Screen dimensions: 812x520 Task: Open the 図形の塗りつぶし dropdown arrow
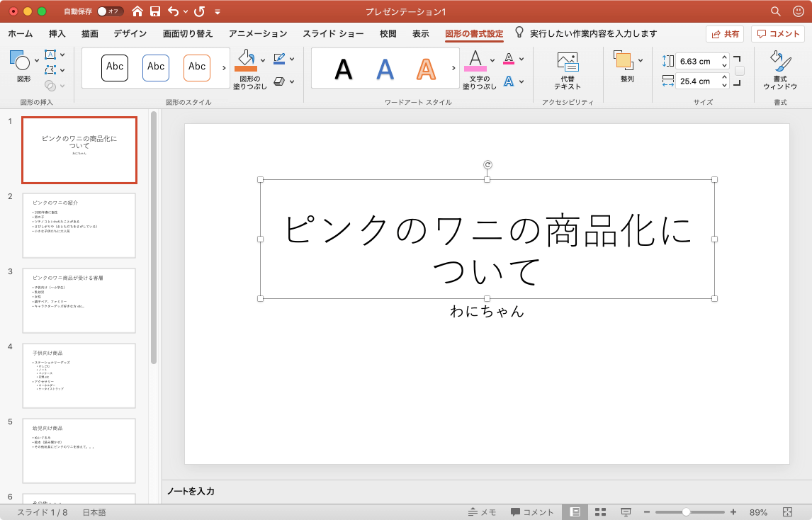point(263,60)
